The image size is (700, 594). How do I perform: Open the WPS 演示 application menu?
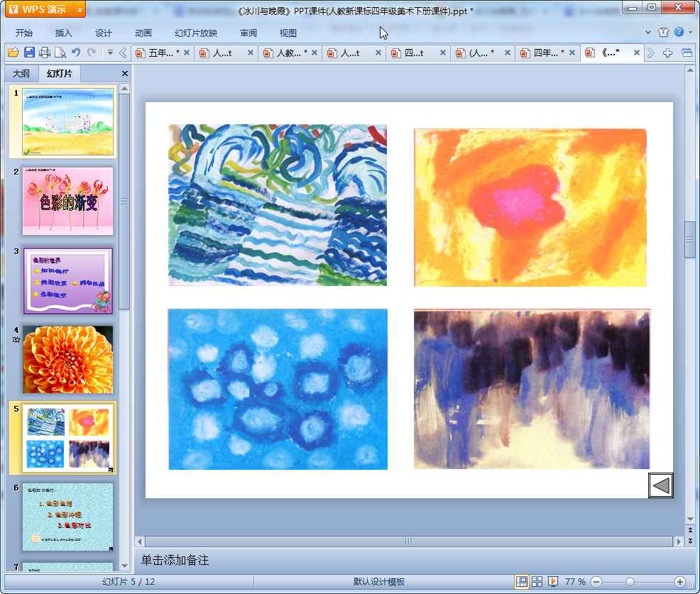click(40, 9)
